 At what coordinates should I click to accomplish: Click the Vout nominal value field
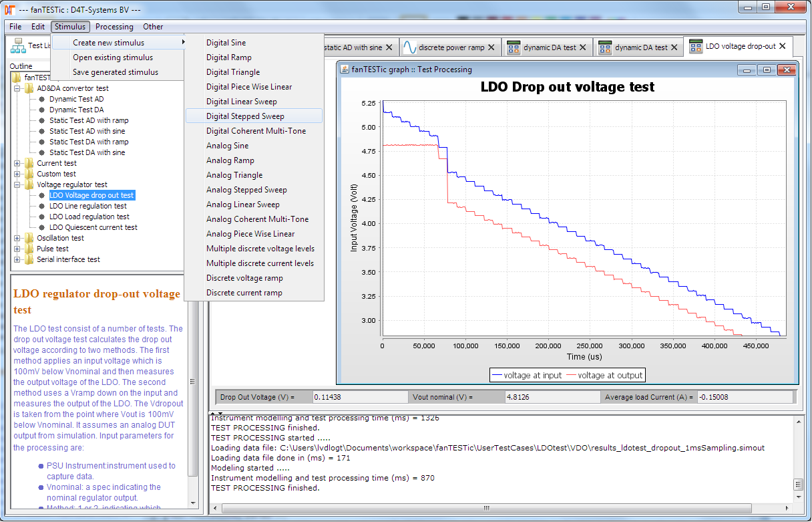point(553,397)
